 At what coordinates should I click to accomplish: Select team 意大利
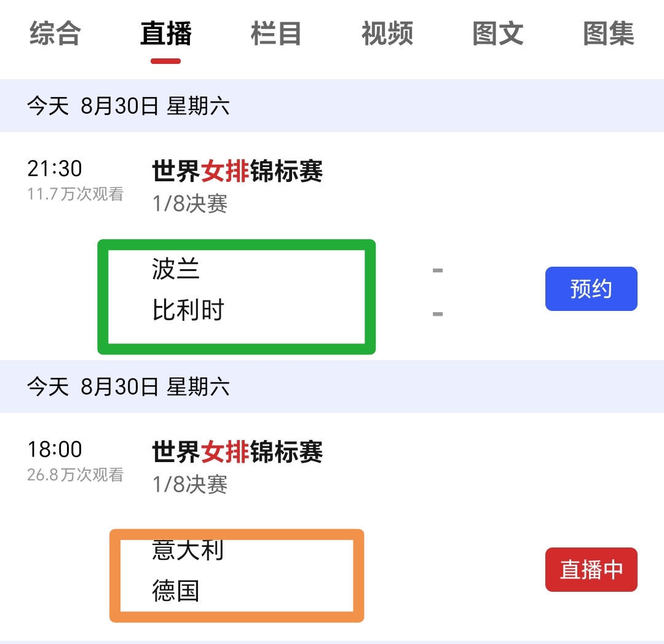click(x=188, y=550)
